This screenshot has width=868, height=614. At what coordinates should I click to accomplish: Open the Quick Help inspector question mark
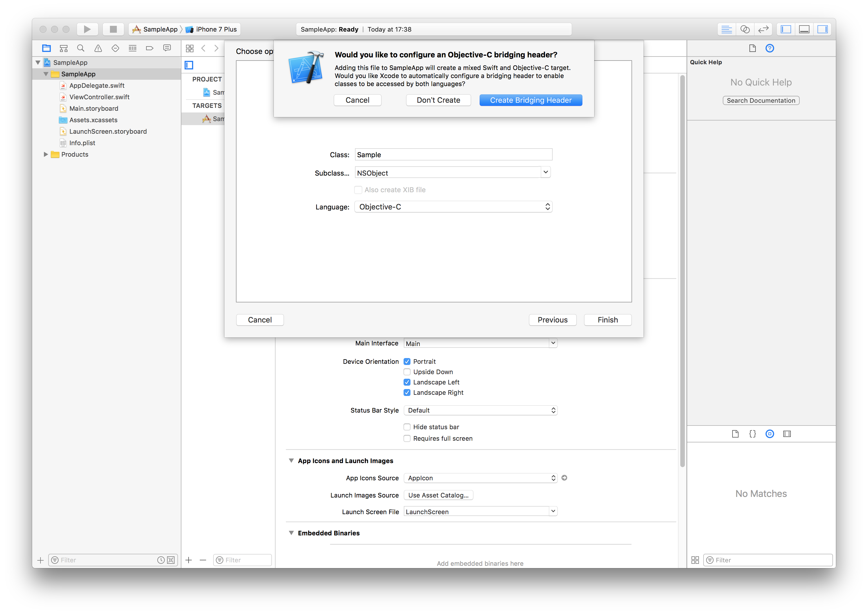pyautogui.click(x=770, y=48)
